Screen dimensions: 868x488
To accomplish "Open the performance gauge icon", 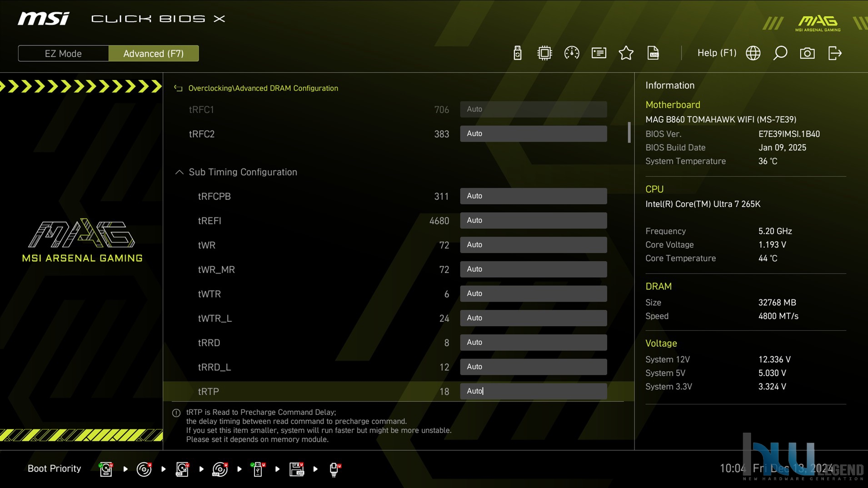I will [x=572, y=53].
